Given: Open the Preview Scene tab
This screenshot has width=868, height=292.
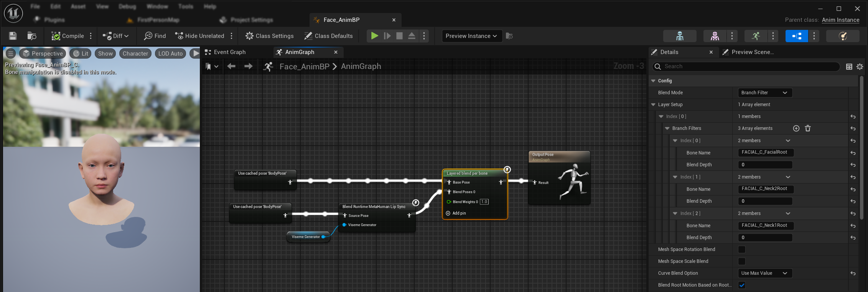Looking at the screenshot, I should (752, 52).
